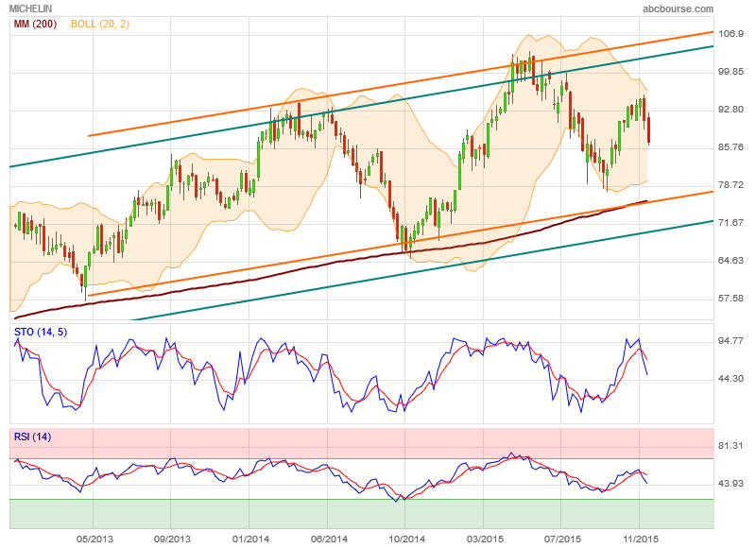
Task: Click the 01/2014 date label
Action: (250, 539)
